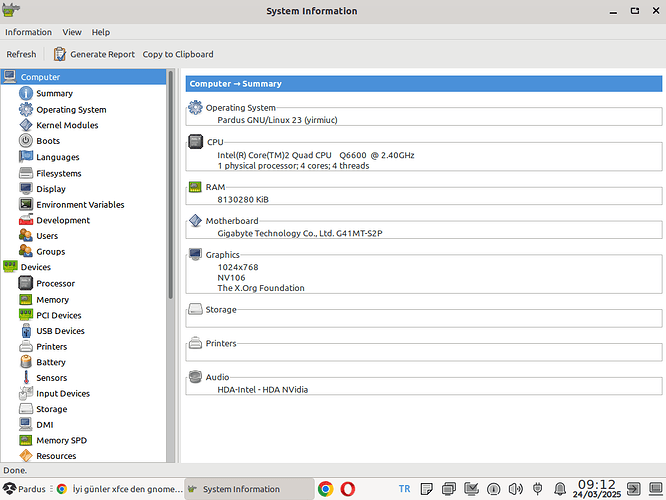Screen dimensions: 666x500
Task: Launch Google Chrome from the taskbar
Action: point(326,489)
